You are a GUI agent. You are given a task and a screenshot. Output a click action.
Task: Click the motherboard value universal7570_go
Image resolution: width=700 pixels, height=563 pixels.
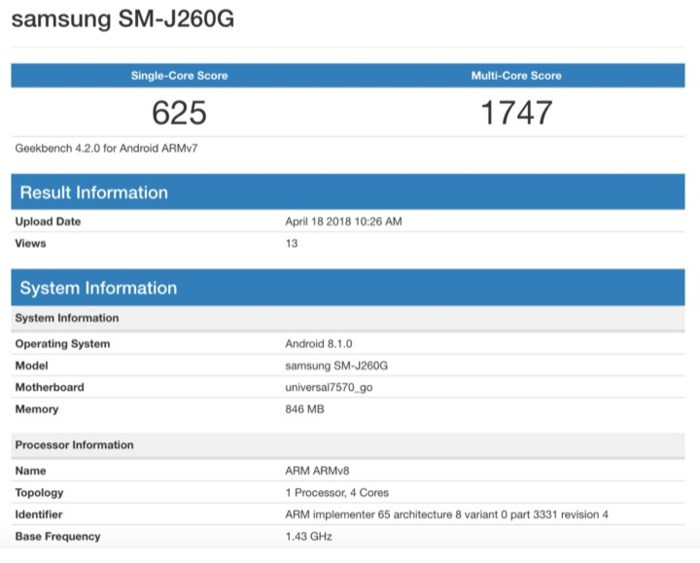[x=329, y=387]
